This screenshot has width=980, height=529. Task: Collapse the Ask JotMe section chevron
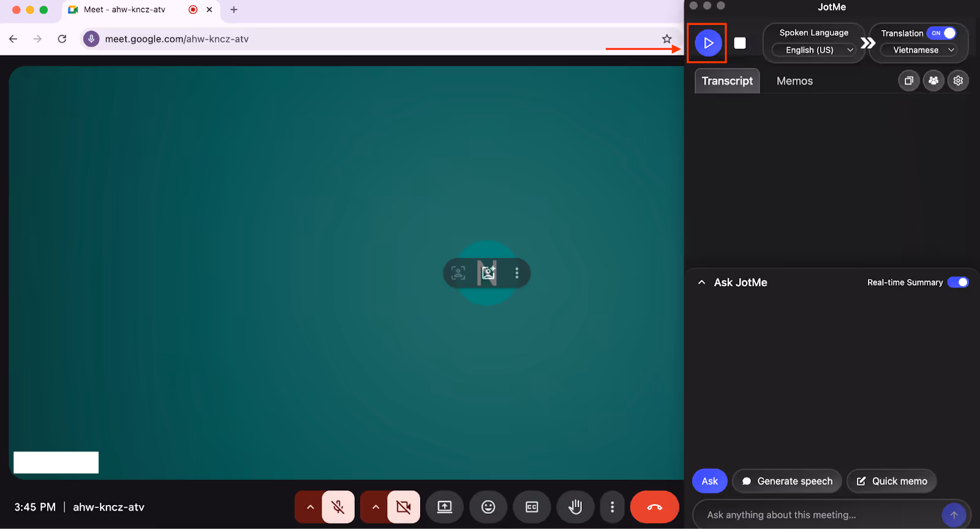[702, 283]
